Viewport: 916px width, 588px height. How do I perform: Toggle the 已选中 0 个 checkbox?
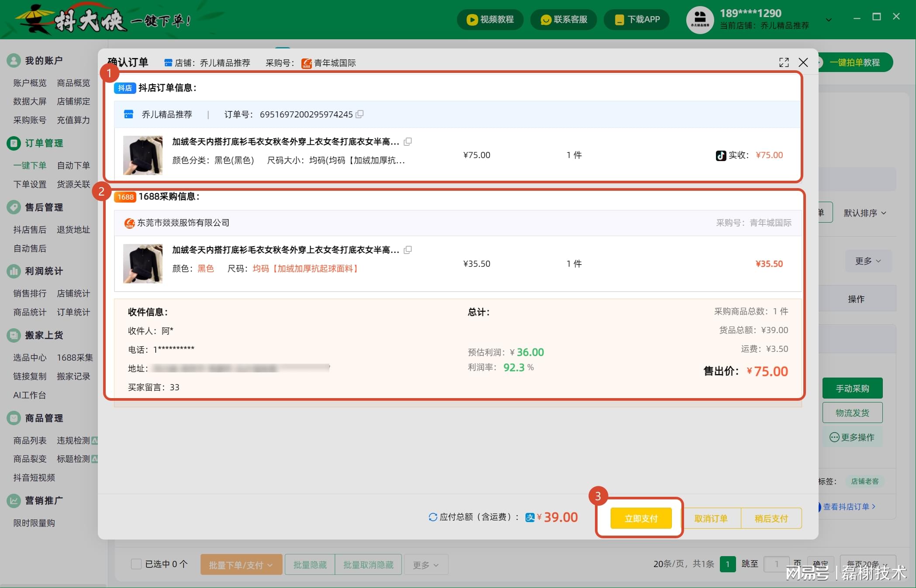[136, 564]
